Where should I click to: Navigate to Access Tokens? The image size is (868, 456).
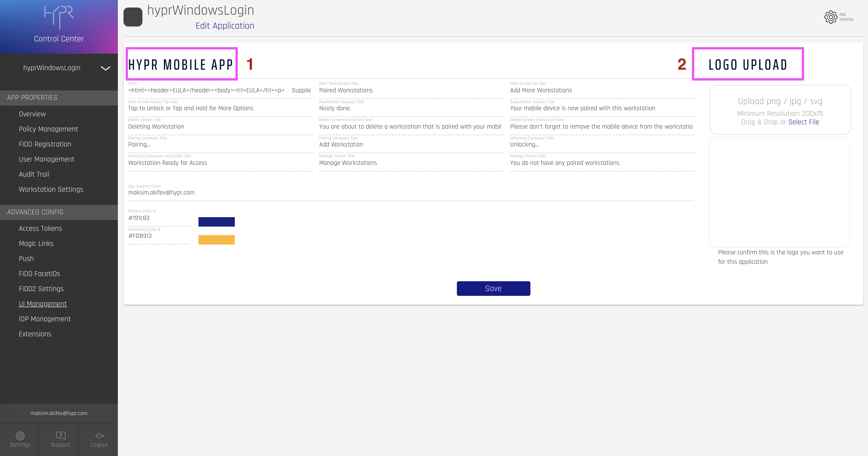[41, 228]
